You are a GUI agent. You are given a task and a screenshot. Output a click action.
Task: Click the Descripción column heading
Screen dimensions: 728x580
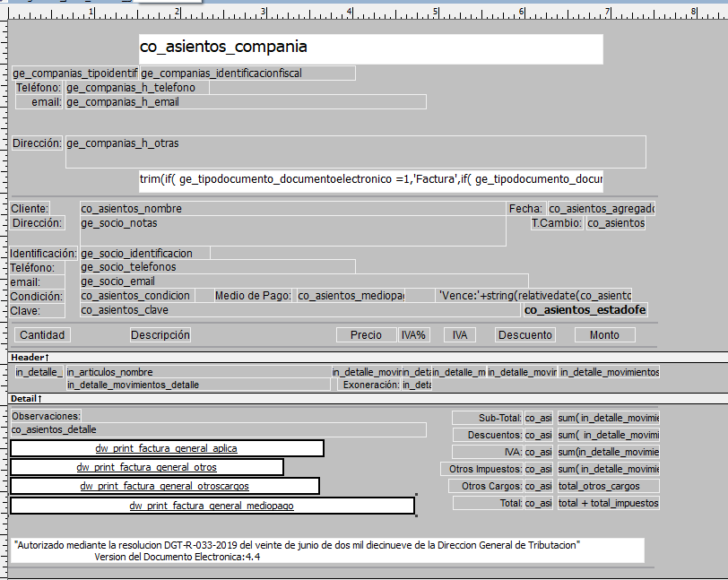point(160,334)
